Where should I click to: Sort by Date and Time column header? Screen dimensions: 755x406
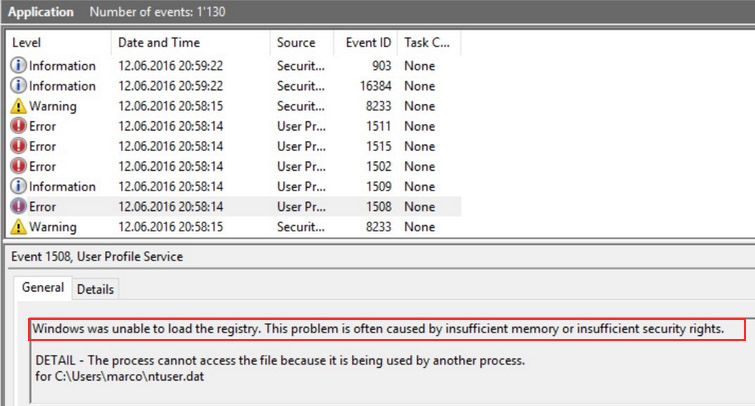pyautogui.click(x=191, y=43)
